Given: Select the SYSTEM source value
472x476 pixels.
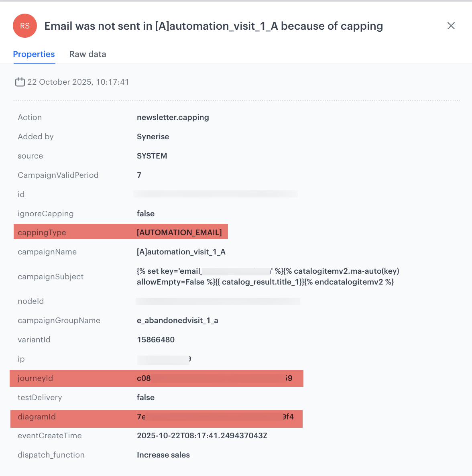Looking at the screenshot, I should click(x=152, y=156).
